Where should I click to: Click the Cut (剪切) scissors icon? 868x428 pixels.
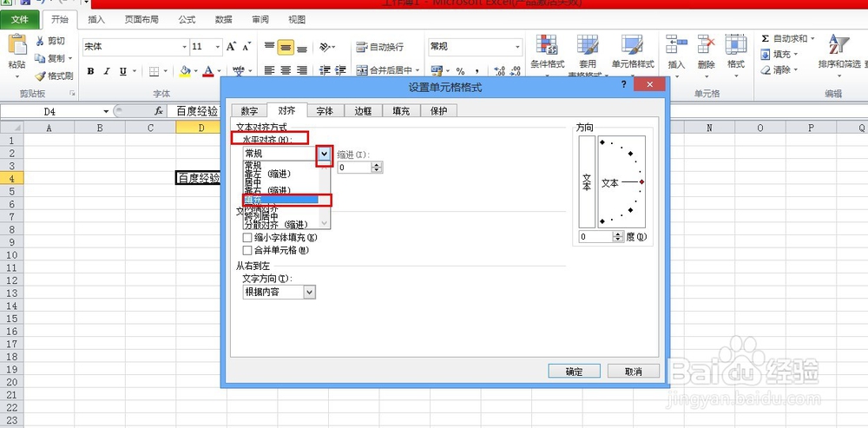click(x=40, y=41)
